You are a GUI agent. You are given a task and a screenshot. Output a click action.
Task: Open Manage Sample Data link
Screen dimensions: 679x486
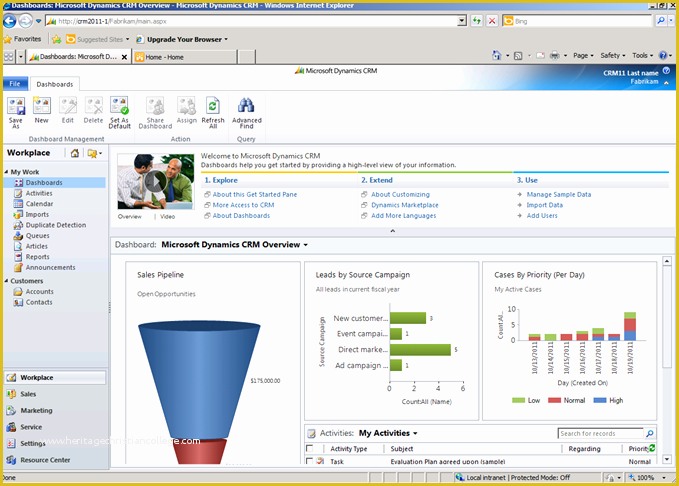pyautogui.click(x=559, y=194)
